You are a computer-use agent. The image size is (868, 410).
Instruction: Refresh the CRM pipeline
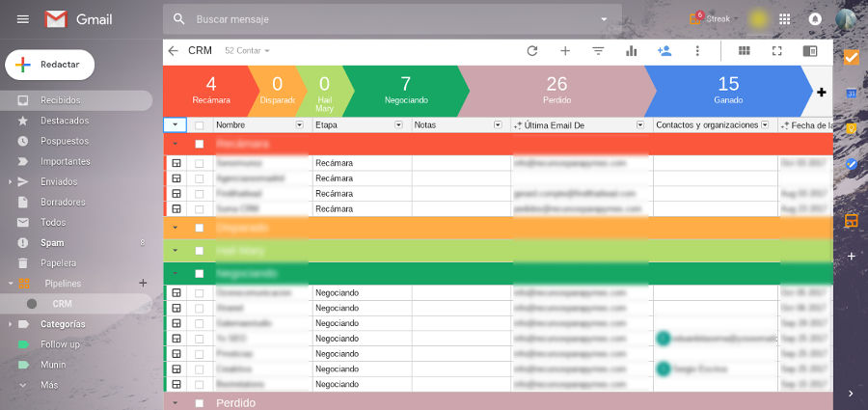(x=532, y=51)
